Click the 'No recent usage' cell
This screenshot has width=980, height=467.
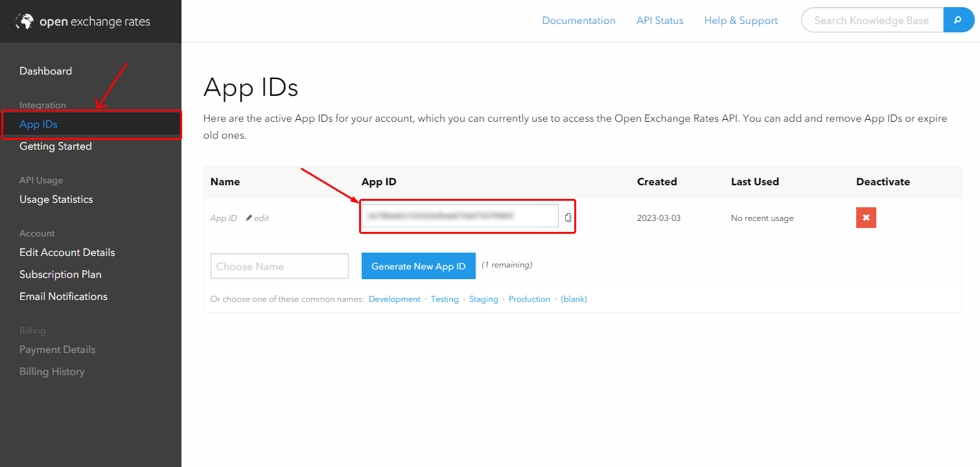pyautogui.click(x=762, y=218)
